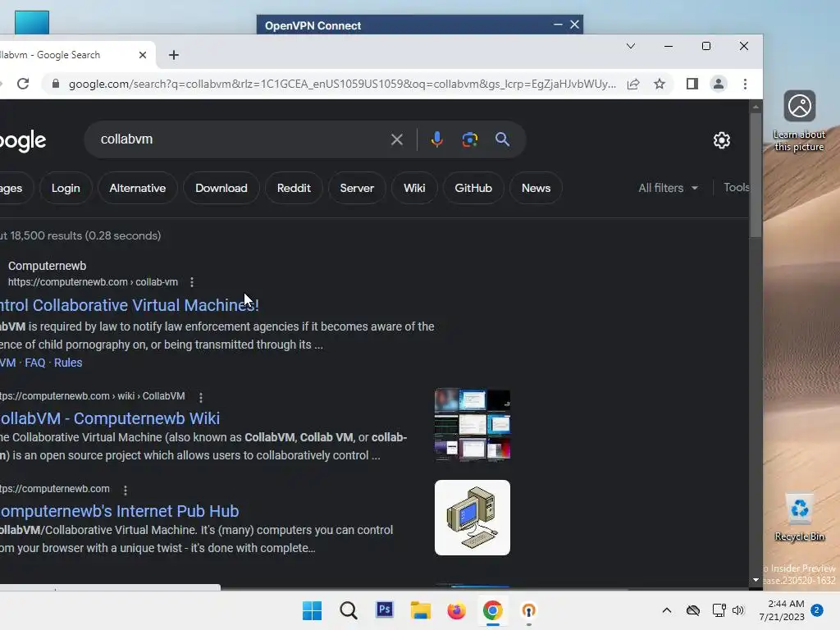Open more options for computernewb.com result

[x=126, y=491]
